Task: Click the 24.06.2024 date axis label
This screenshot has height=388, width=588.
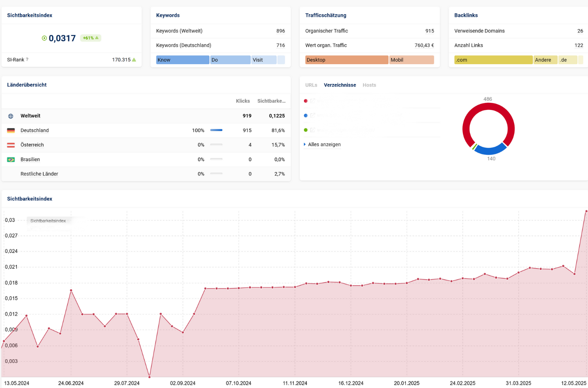Action: pos(71,383)
